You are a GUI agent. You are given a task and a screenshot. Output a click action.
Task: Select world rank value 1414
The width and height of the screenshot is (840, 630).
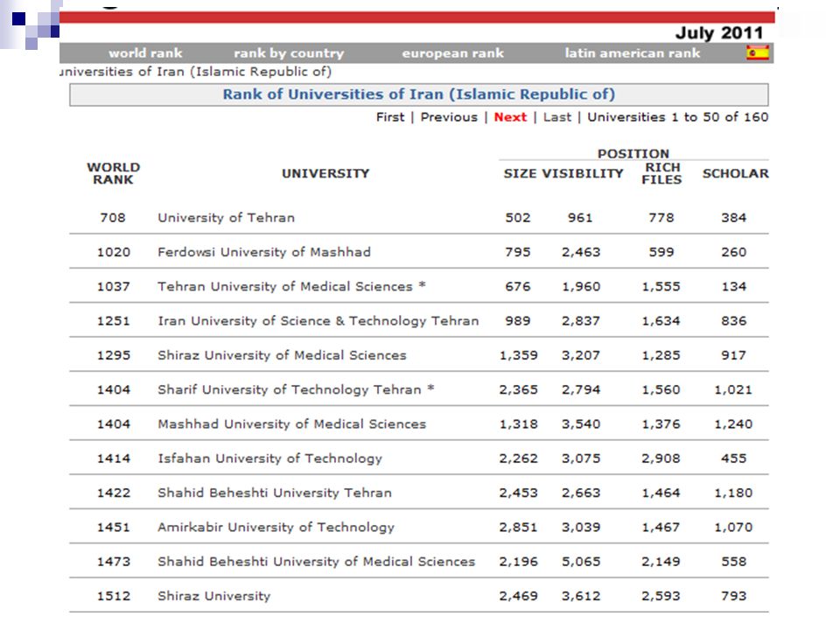(x=113, y=458)
